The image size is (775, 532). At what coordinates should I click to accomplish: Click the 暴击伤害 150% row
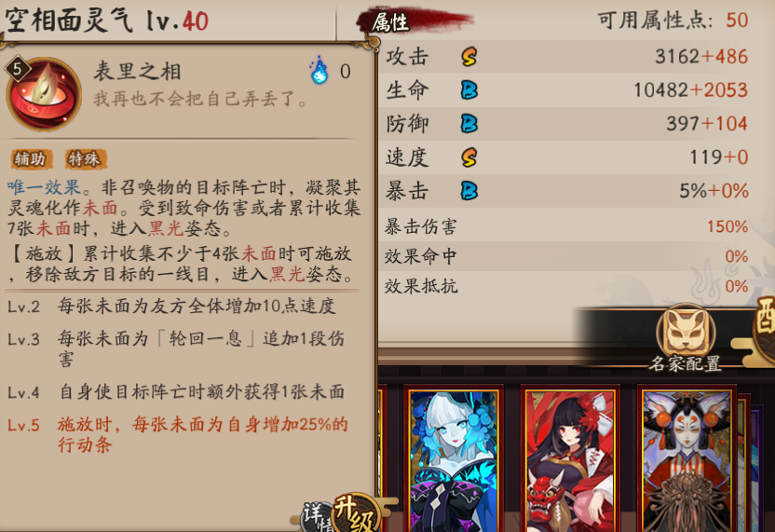pyautogui.click(x=566, y=227)
